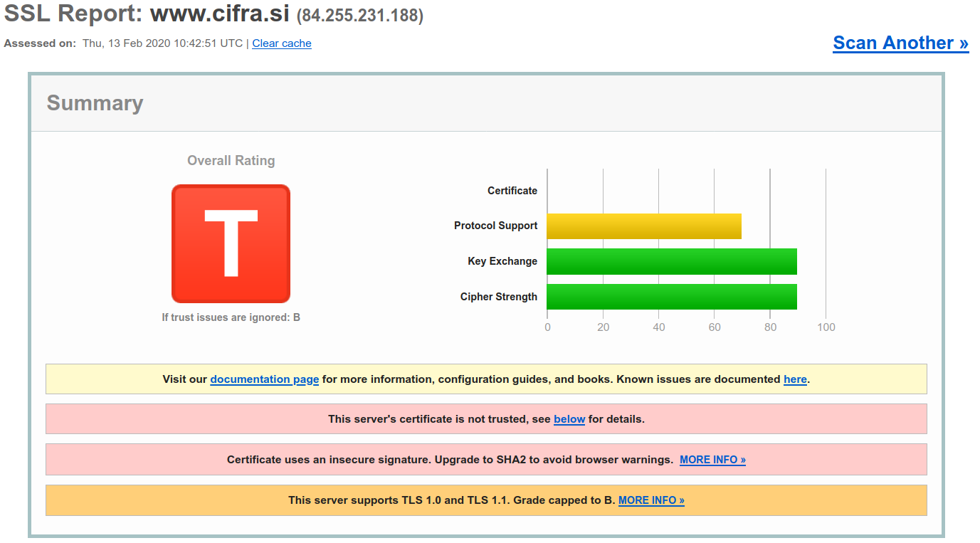Click the Certificate chart label

coord(512,191)
